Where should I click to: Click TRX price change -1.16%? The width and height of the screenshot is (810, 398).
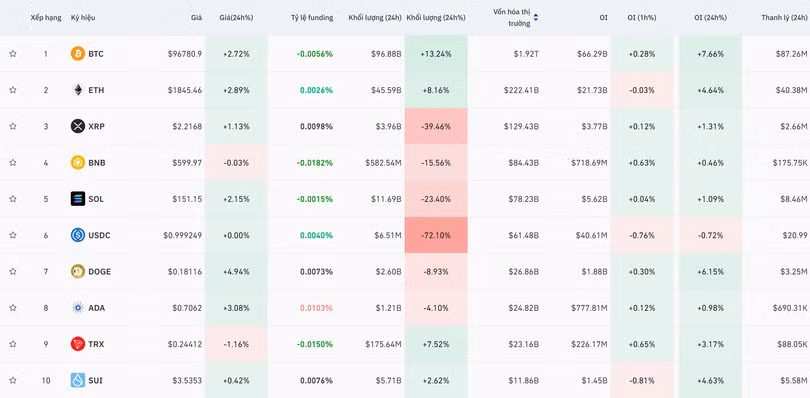236,344
